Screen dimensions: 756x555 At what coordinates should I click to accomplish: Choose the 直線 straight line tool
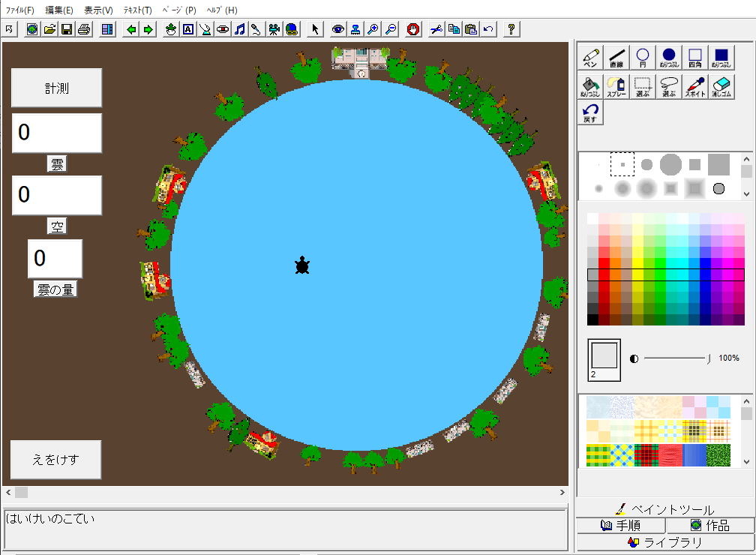[616, 58]
